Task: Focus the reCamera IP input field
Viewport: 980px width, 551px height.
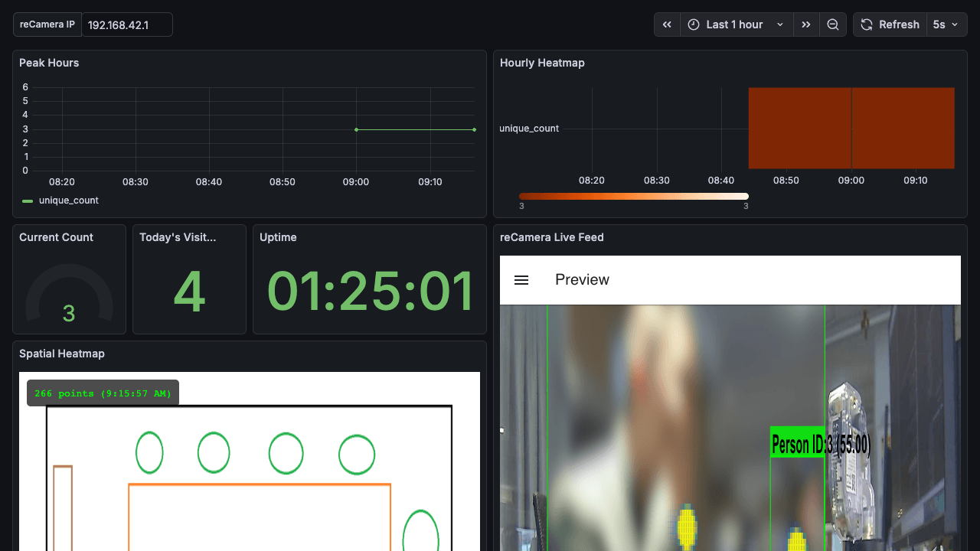Action: pos(127,24)
